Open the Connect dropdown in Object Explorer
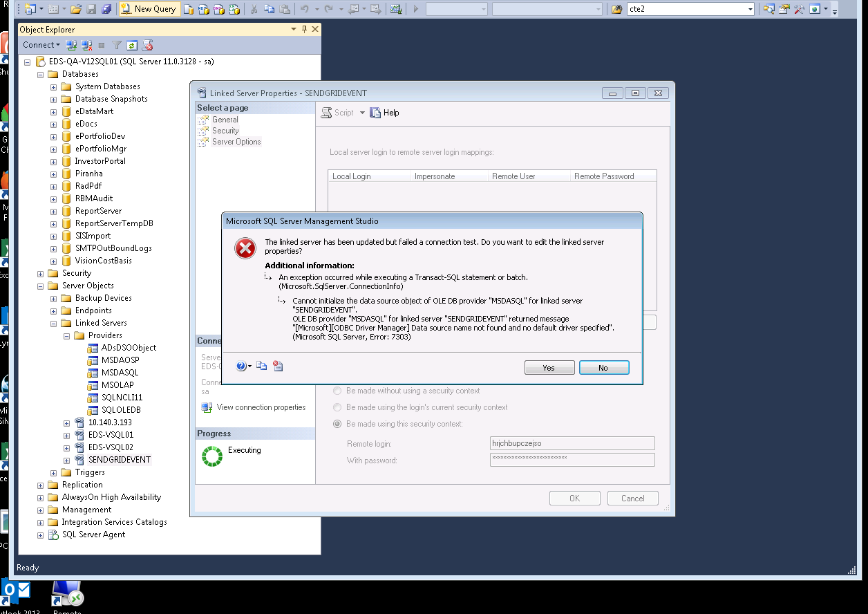The width and height of the screenshot is (868, 614). pyautogui.click(x=41, y=45)
